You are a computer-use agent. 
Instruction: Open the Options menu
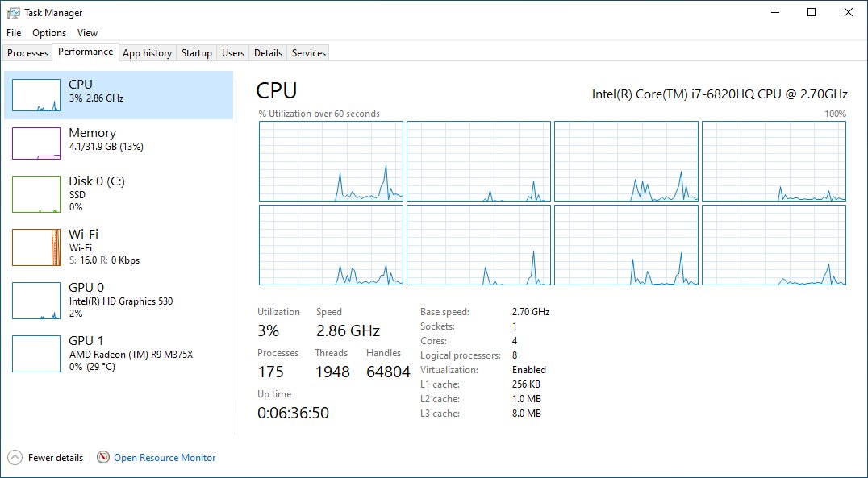pos(49,33)
